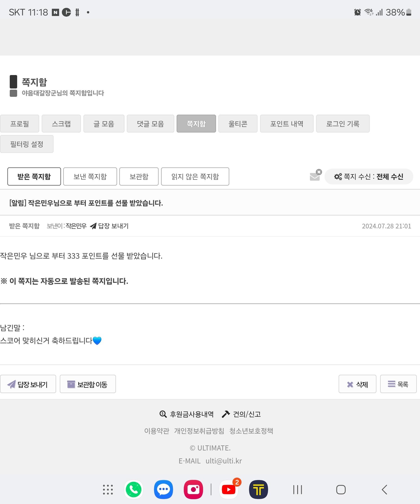420x504 pixels.
Task: Tap the back navigation arrow
Action: click(384, 490)
